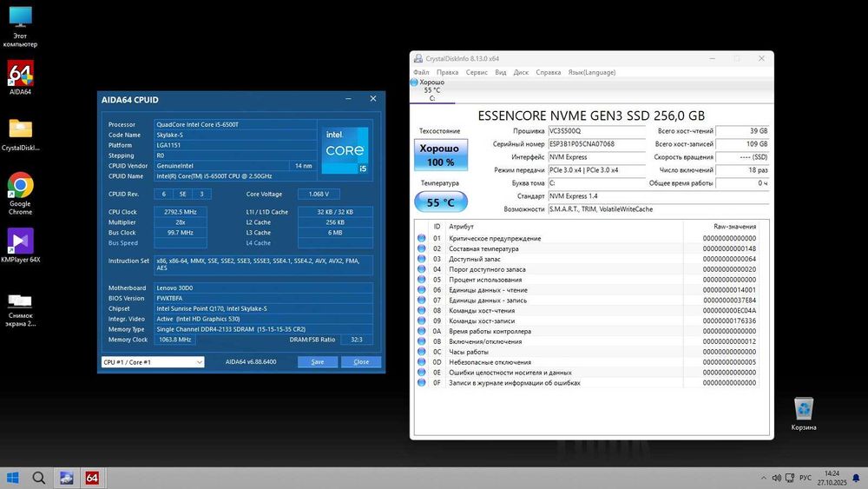Click the serial number field ESP3B1P05CNA07068

[x=597, y=144]
